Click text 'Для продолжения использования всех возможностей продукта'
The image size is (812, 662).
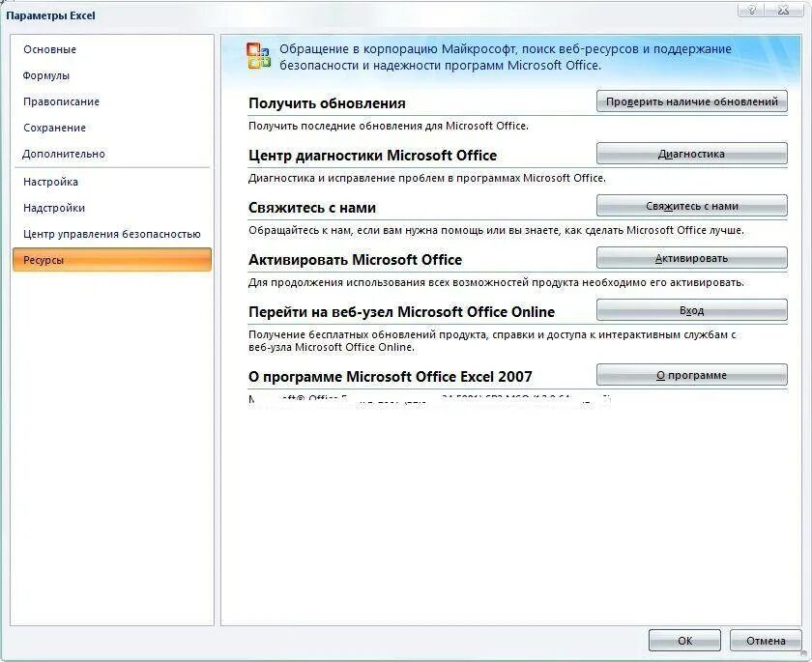[414, 282]
